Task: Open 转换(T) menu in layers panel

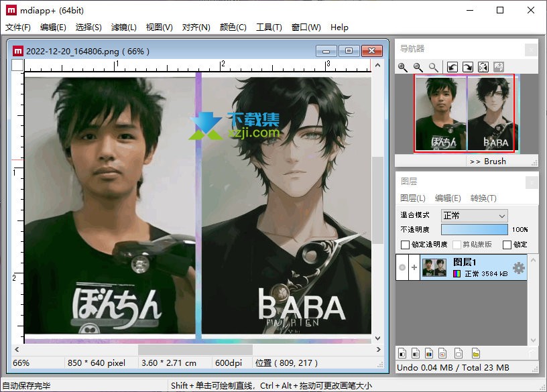Action: pyautogui.click(x=483, y=198)
